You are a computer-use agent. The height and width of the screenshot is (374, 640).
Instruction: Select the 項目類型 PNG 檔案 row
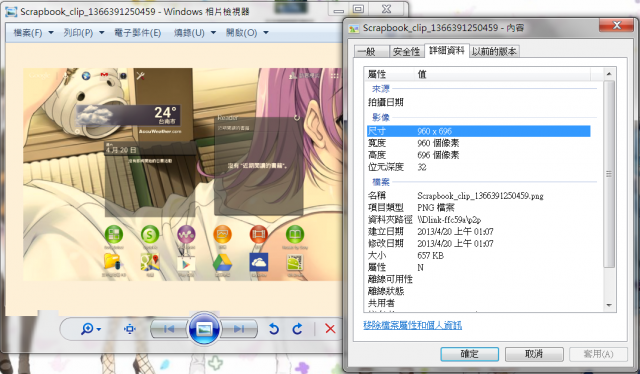pos(478,207)
